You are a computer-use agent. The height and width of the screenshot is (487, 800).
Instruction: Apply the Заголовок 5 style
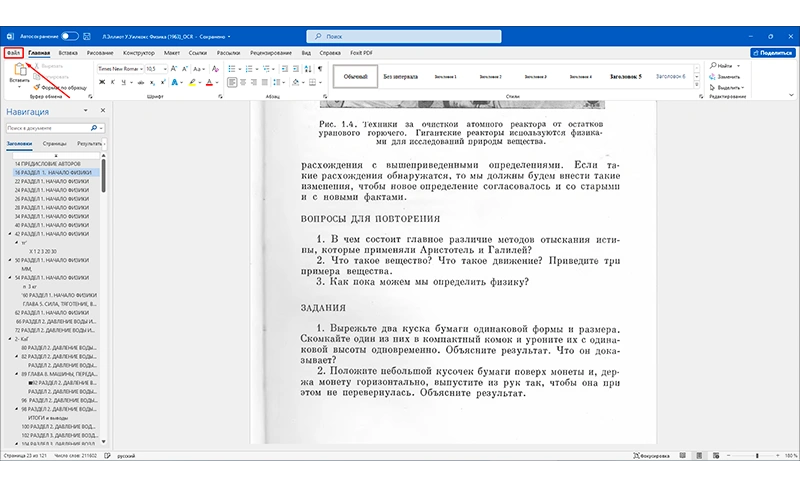[626, 76]
